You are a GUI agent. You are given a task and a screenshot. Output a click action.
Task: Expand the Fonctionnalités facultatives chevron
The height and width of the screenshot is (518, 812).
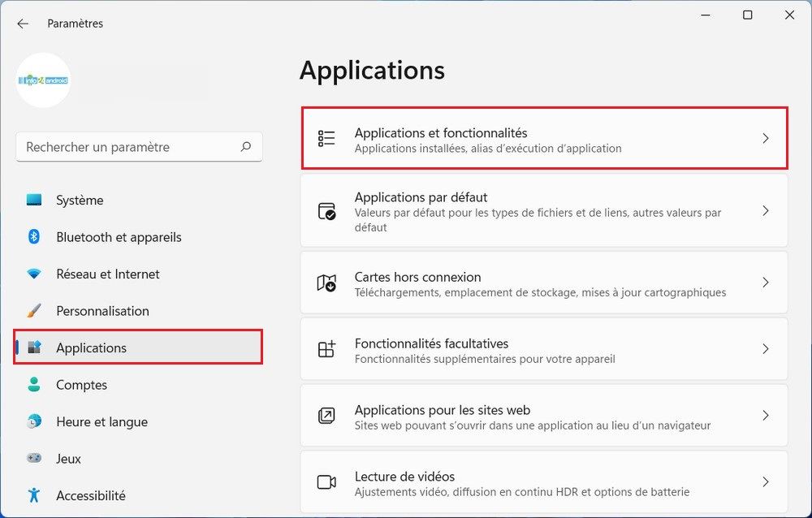[x=765, y=348]
